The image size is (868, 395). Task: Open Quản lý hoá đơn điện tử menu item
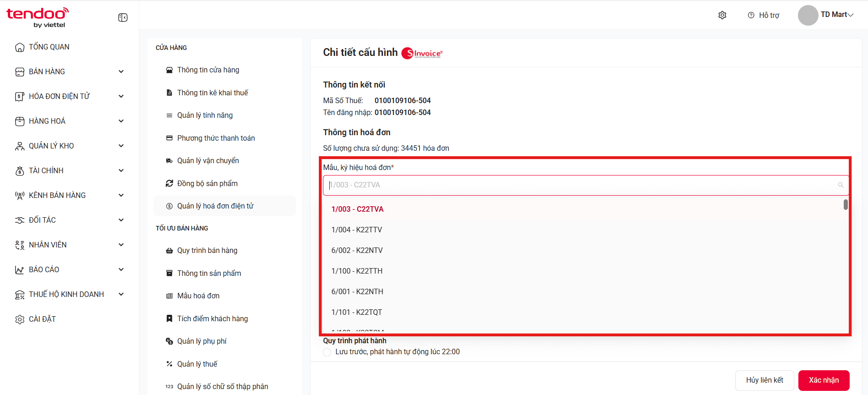[224, 206]
